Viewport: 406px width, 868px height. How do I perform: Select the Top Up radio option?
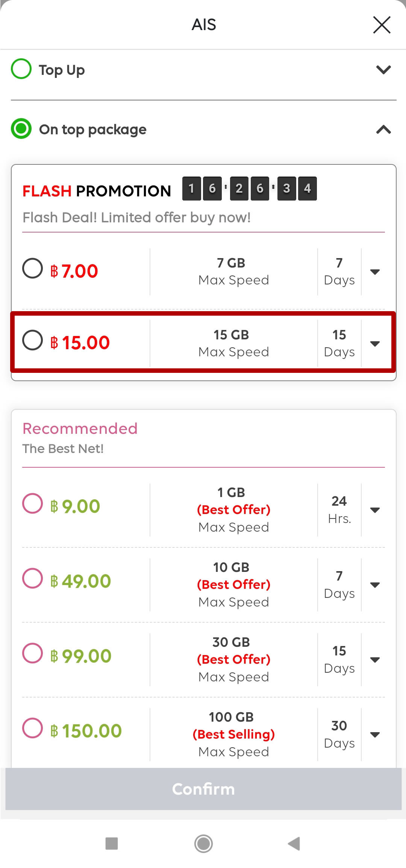coord(21,69)
